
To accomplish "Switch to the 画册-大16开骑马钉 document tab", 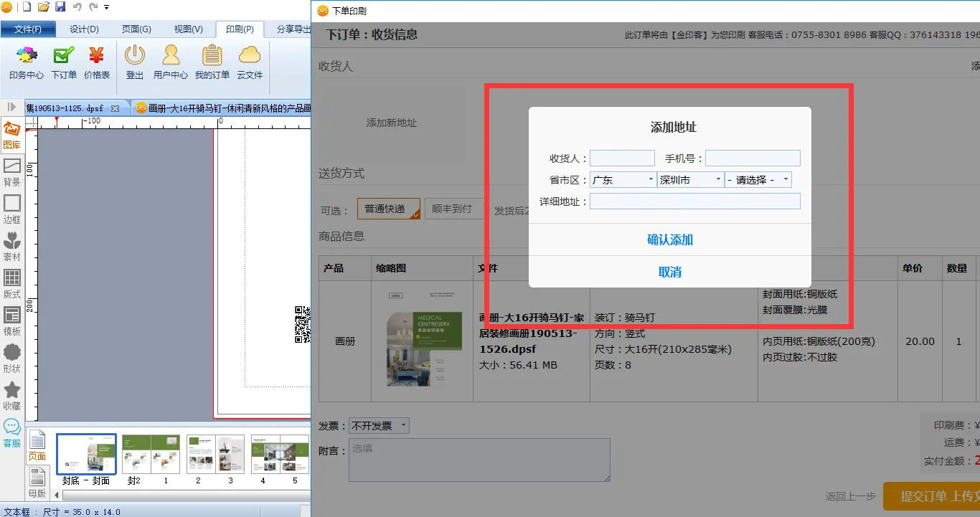I will click(223, 108).
